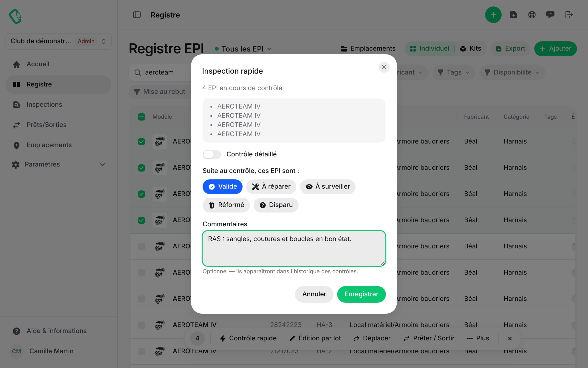588x368 pixels.
Task: Check the HA-3 row checkbox
Action: 141,325
